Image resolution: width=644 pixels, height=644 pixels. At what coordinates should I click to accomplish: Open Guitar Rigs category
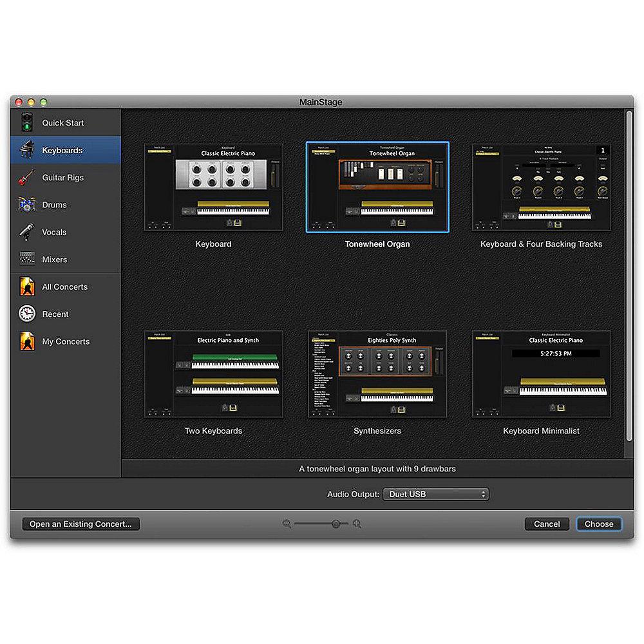point(66,178)
